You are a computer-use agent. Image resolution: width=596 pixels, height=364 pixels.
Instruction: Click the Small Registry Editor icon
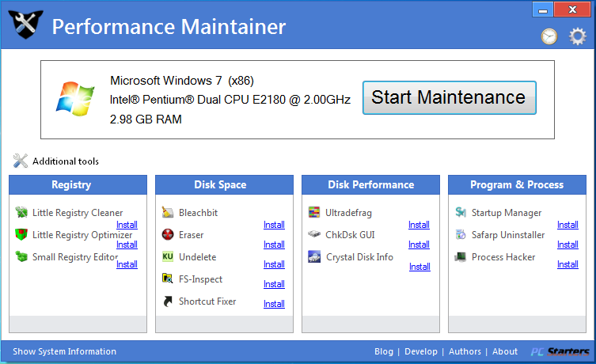point(21,256)
